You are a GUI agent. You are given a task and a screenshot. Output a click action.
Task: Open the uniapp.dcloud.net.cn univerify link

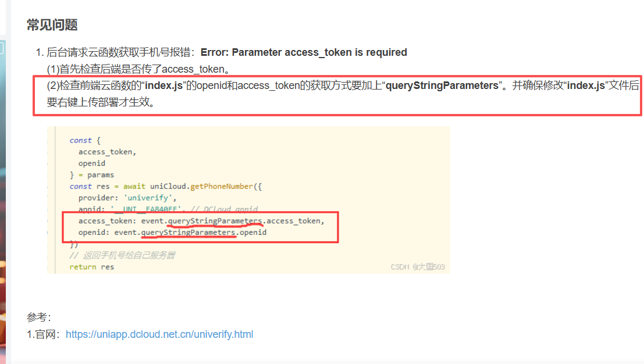(x=159, y=334)
